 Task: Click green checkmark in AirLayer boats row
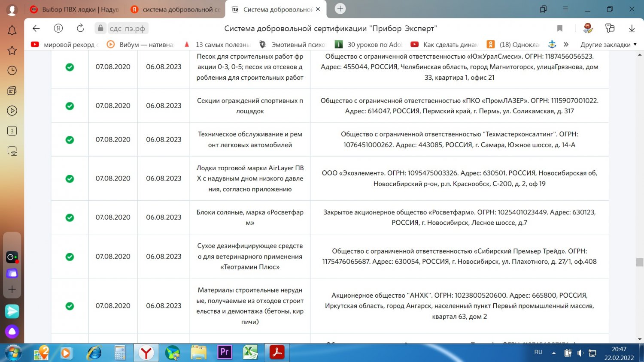pos(70,178)
